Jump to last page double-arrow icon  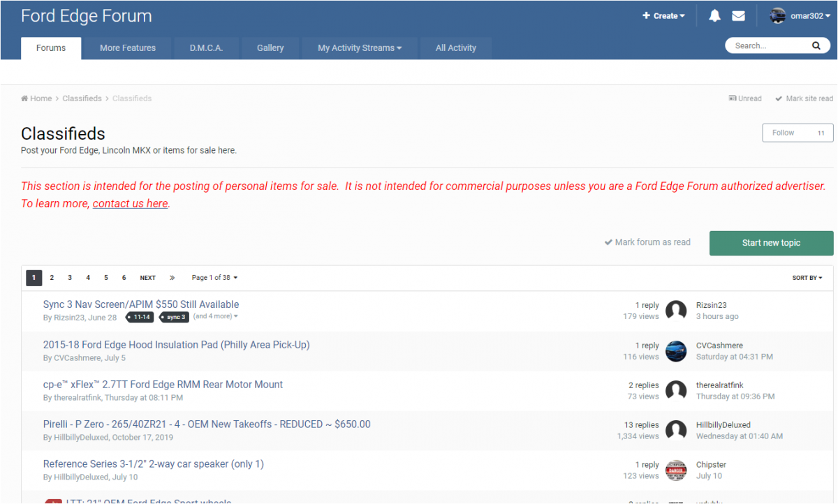[172, 278]
